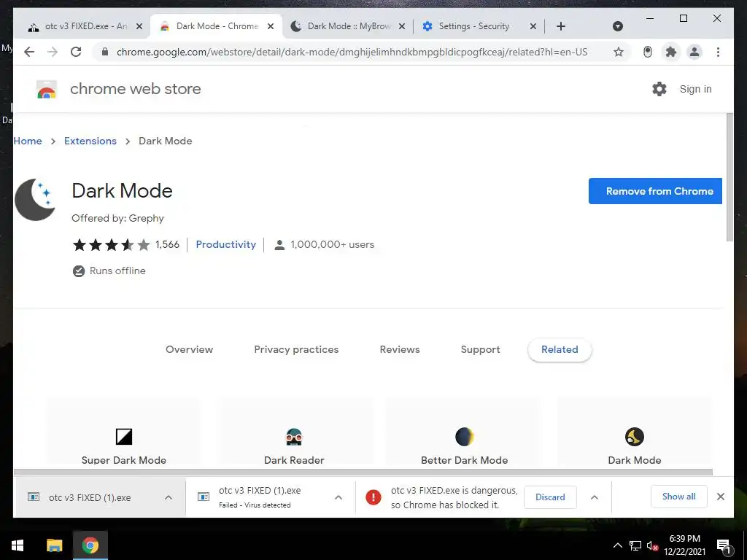Close the downloads bar
This screenshot has height=560, width=747.
pos(720,497)
